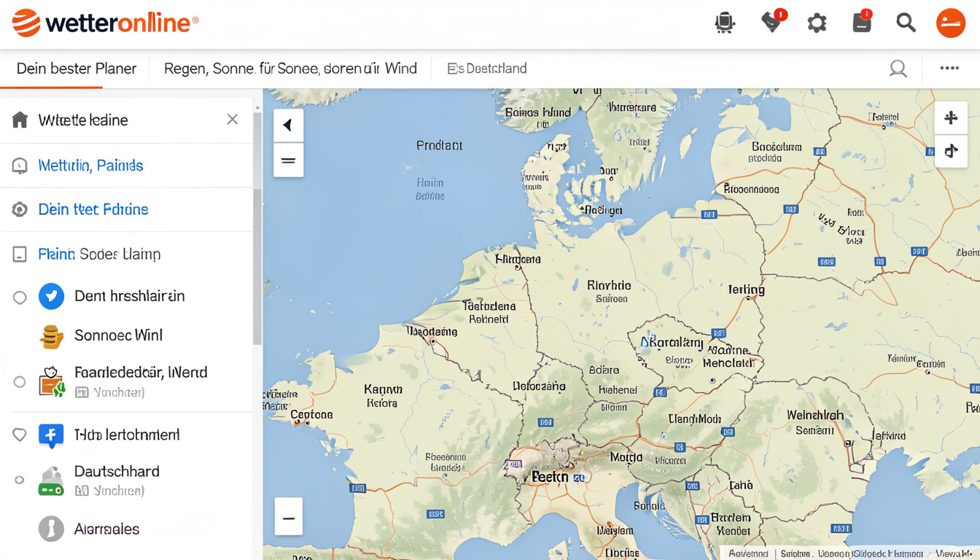This screenshot has height=560, width=980.
Task: Click the Facebook icon in the sidebar
Action: [x=50, y=435]
